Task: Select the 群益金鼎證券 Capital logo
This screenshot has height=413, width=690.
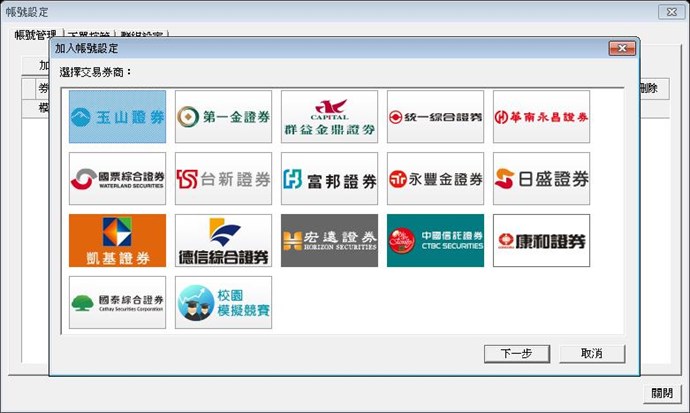Action: 329,117
